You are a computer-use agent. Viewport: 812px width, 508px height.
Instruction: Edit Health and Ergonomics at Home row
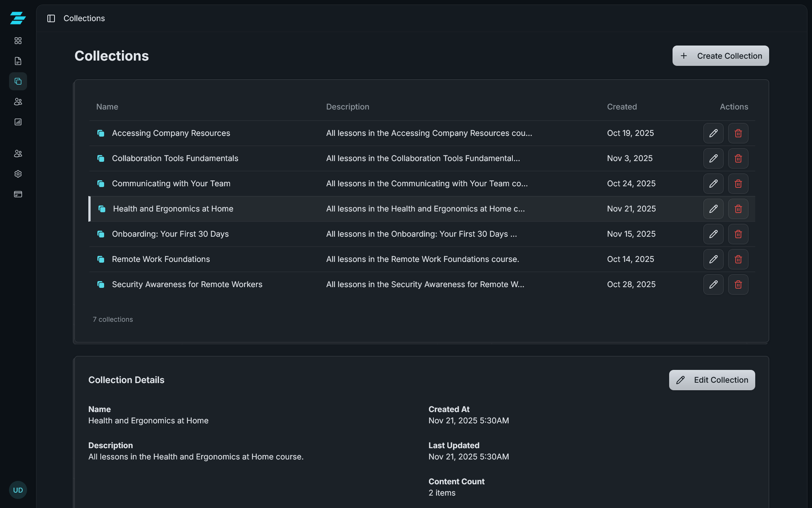713,209
